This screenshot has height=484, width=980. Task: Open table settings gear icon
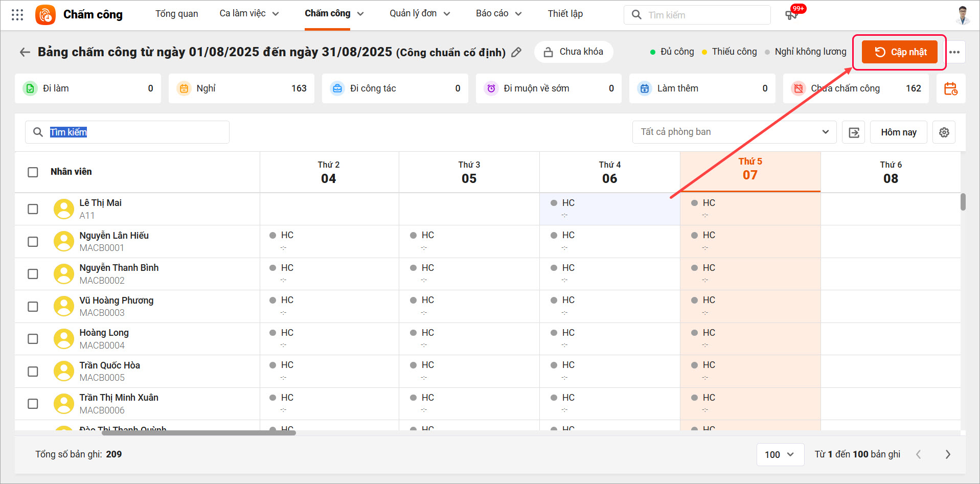click(x=944, y=132)
